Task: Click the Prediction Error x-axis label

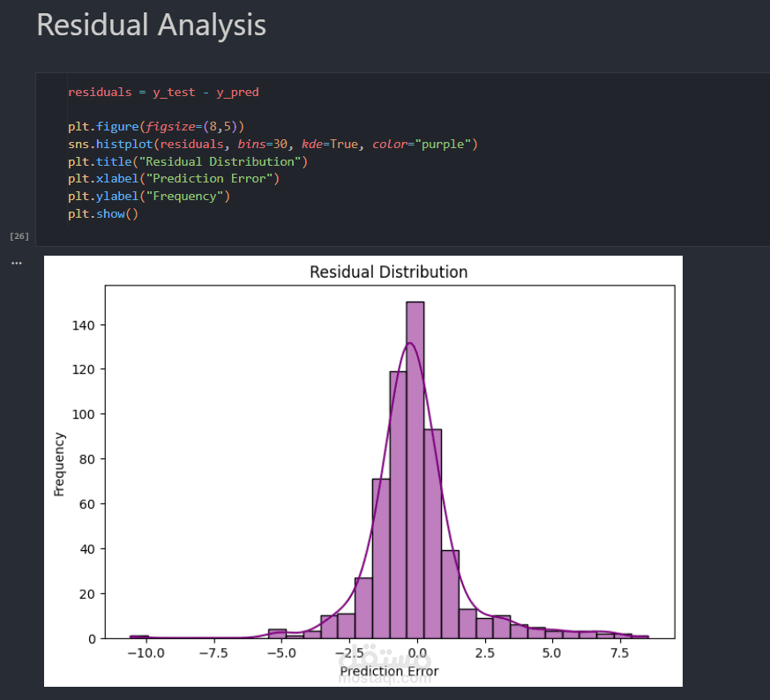Action: [389, 672]
